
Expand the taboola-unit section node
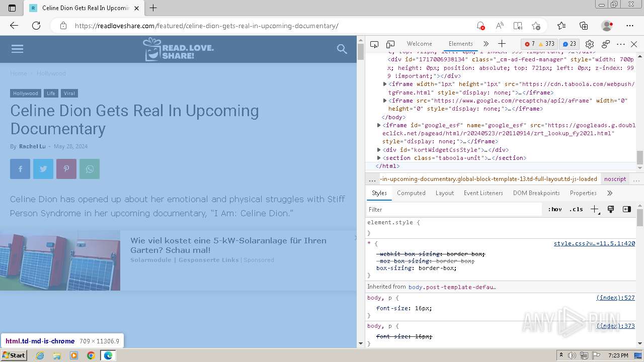pyautogui.click(x=379, y=158)
